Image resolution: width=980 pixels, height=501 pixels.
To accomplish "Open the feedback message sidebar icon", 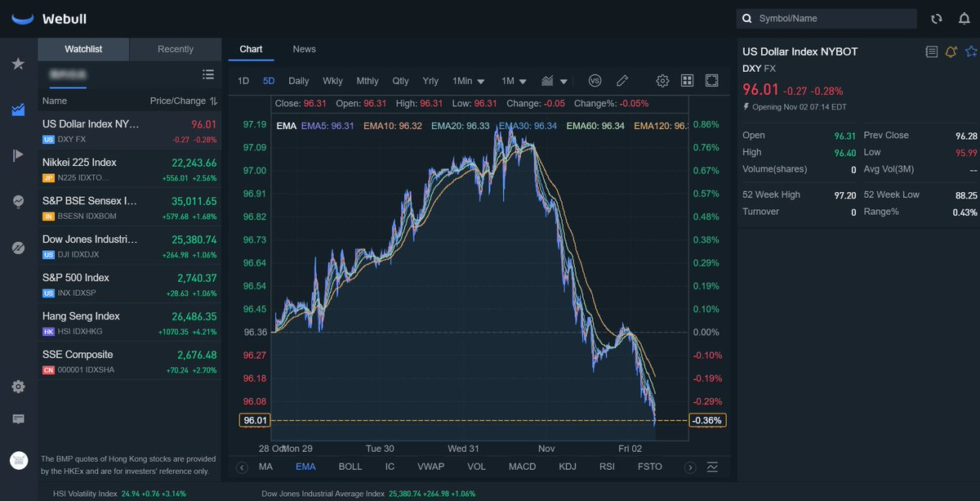I will click(x=18, y=419).
